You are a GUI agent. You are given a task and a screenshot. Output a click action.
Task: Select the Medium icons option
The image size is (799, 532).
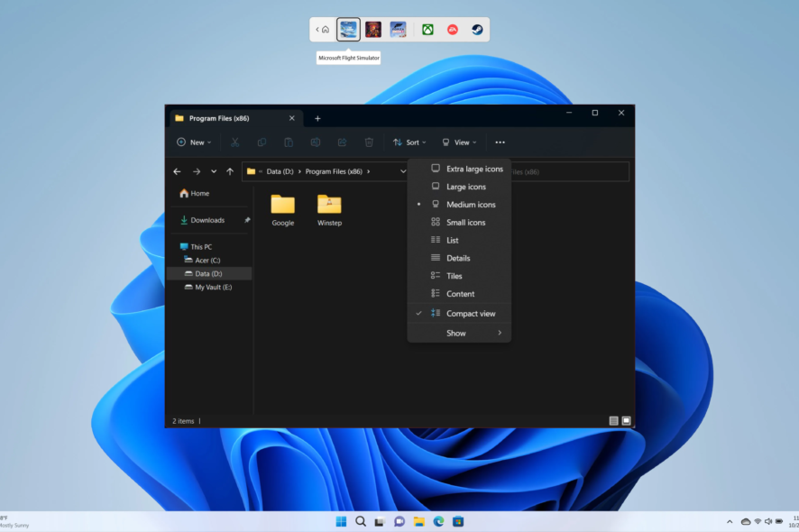pos(471,204)
